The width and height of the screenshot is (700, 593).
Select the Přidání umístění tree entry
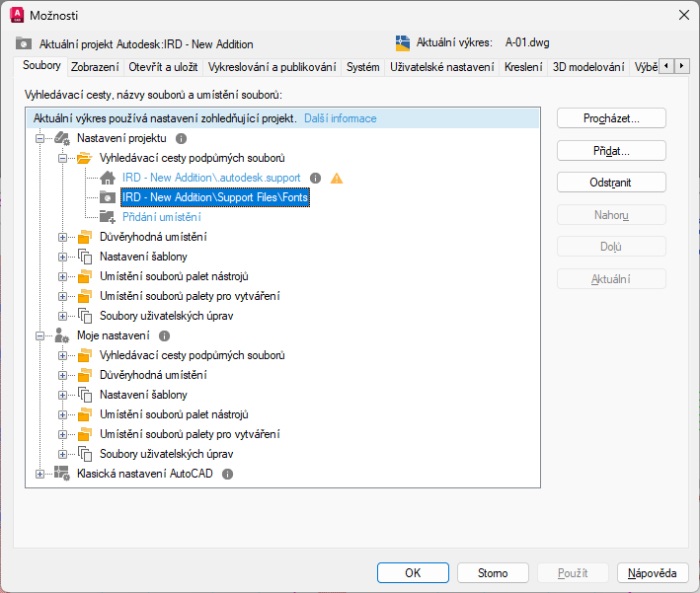(161, 217)
